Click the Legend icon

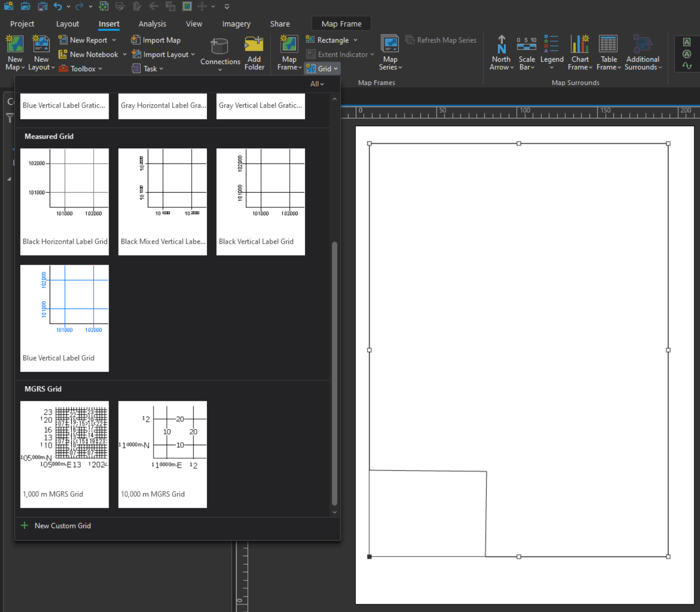point(551,45)
